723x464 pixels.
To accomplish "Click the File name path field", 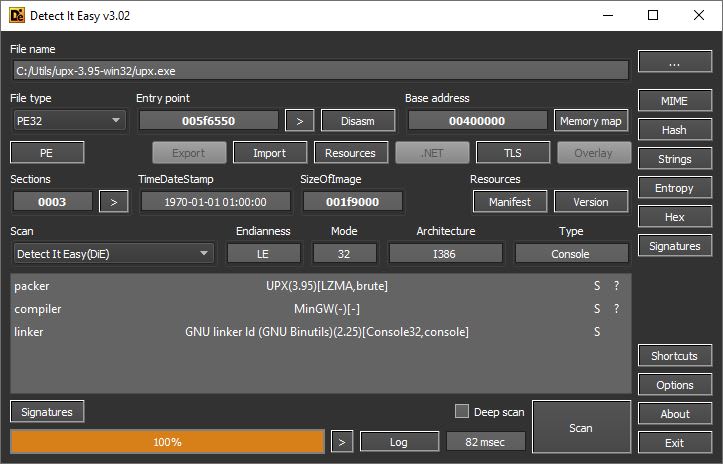I will click(320, 71).
